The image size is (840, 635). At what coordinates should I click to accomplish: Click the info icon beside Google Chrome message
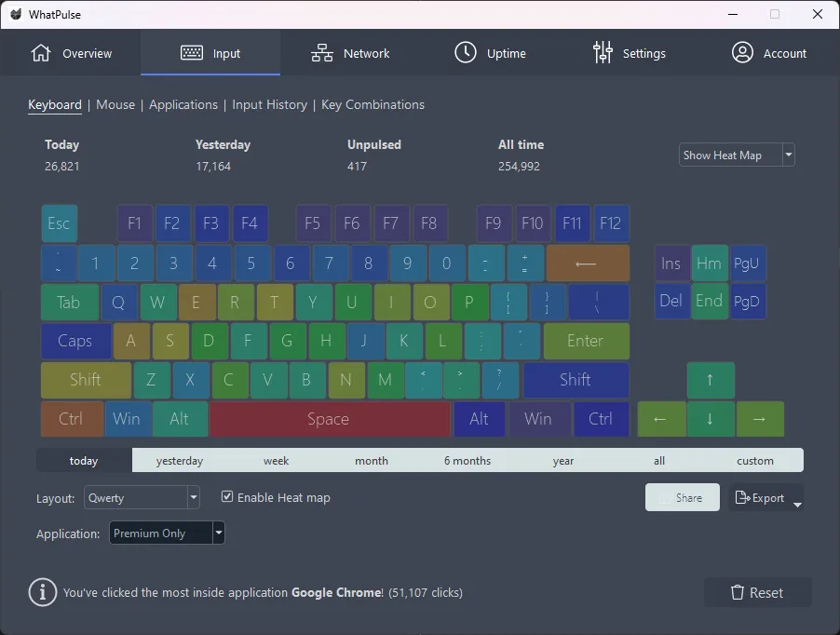point(43,592)
